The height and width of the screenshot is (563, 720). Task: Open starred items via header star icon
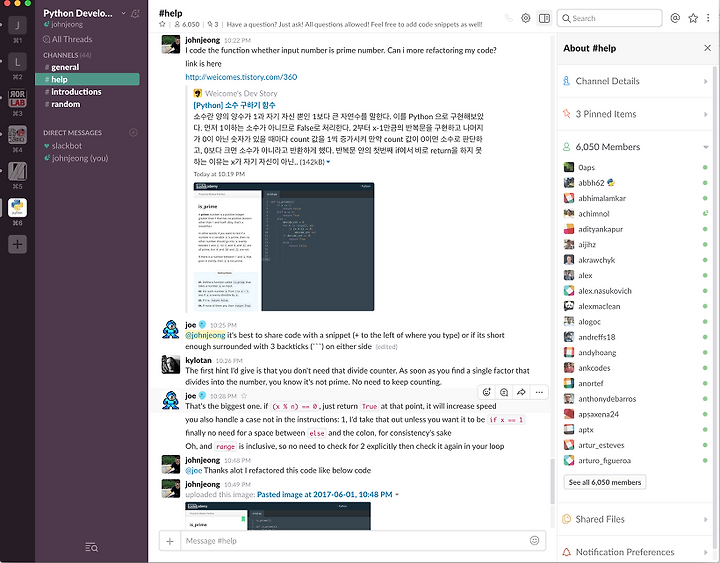693,18
